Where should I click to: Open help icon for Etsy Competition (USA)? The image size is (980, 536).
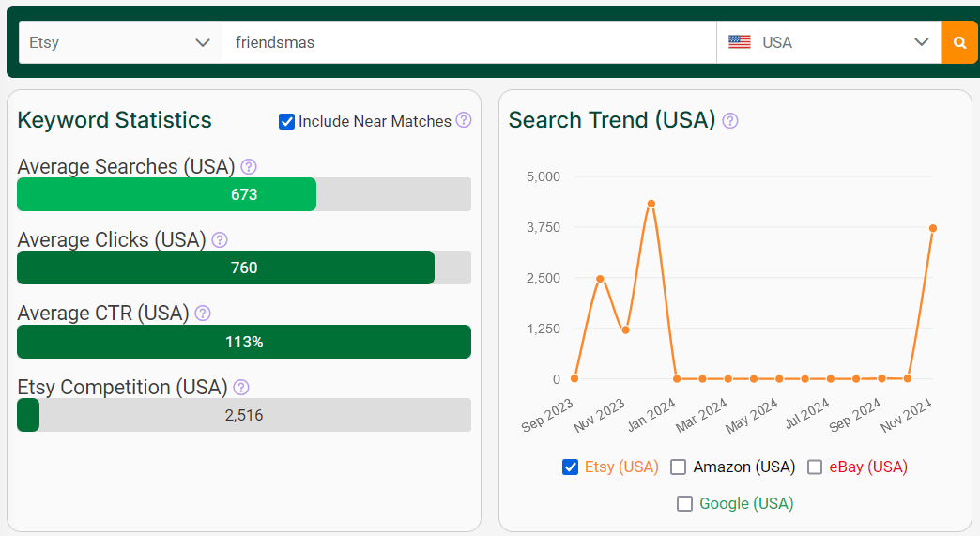tap(241, 388)
